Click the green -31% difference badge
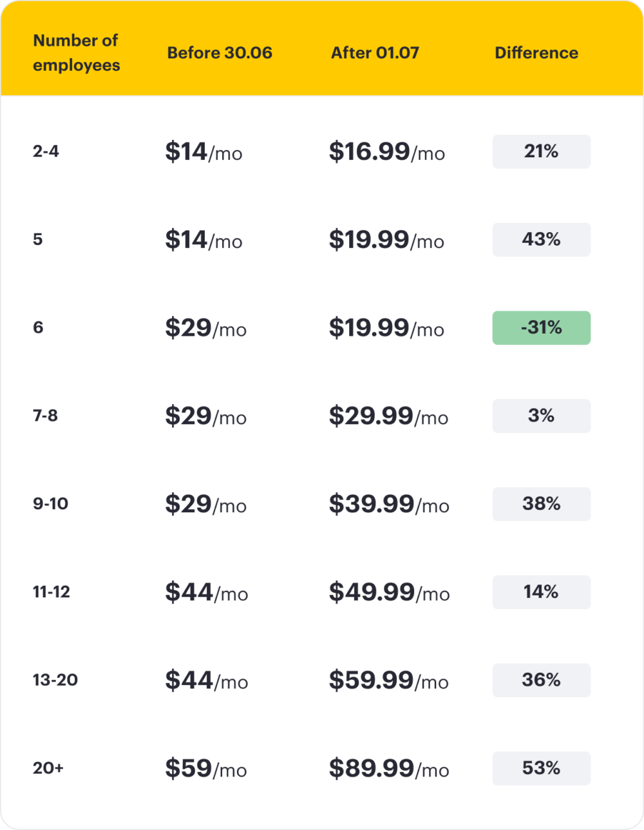Image resolution: width=644 pixels, height=830 pixels. point(541,328)
